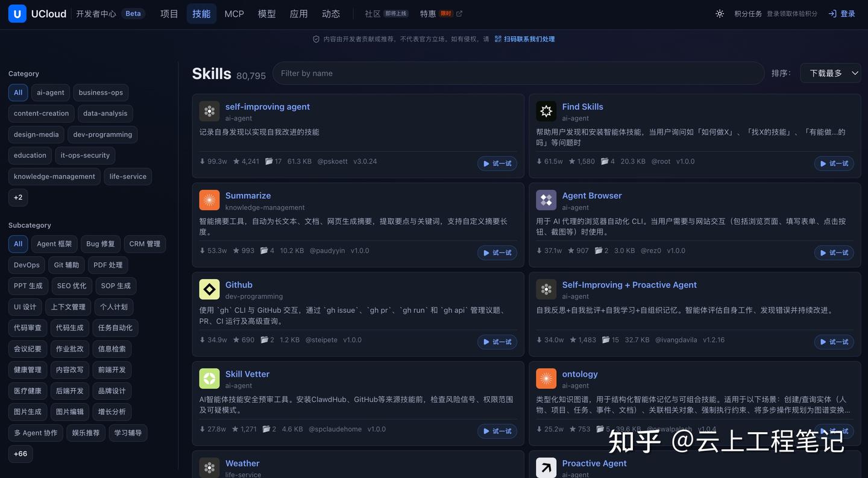Screen dimensions: 868x478
Task: Click the Agent Browser skill icon
Action: (546, 200)
